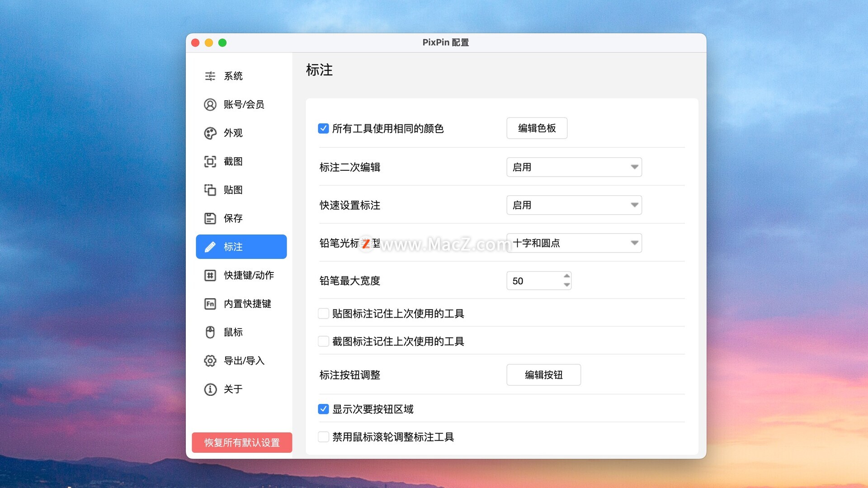868x488 pixels.
Task: Enable 贴图标注记住上次使用的工具 checkbox
Action: pos(323,313)
